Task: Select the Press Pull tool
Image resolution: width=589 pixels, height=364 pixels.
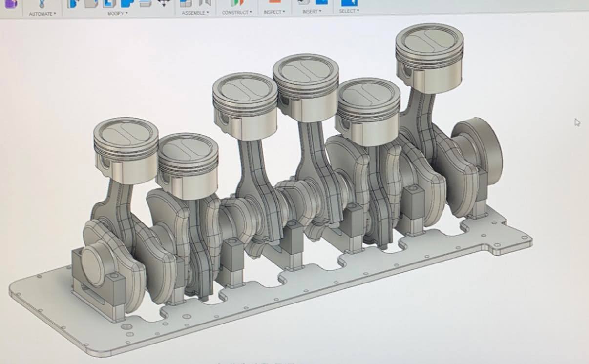Action: pos(73,3)
